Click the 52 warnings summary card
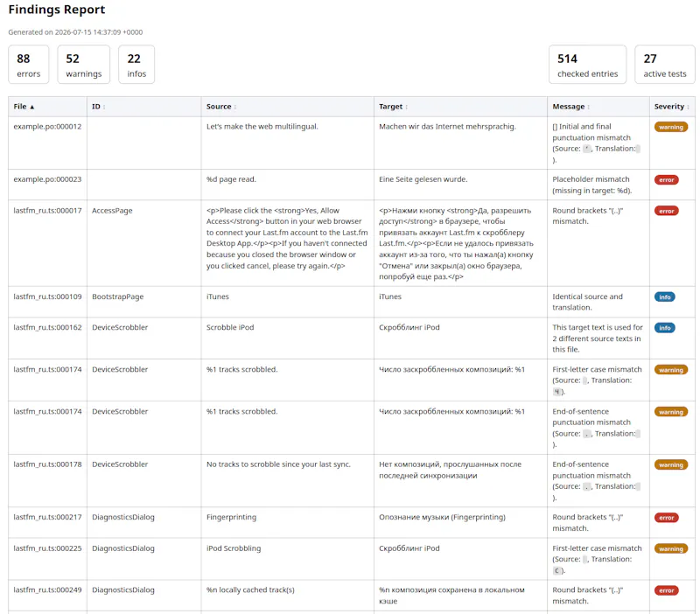Viewport: 700px width, 614px height. point(83,64)
